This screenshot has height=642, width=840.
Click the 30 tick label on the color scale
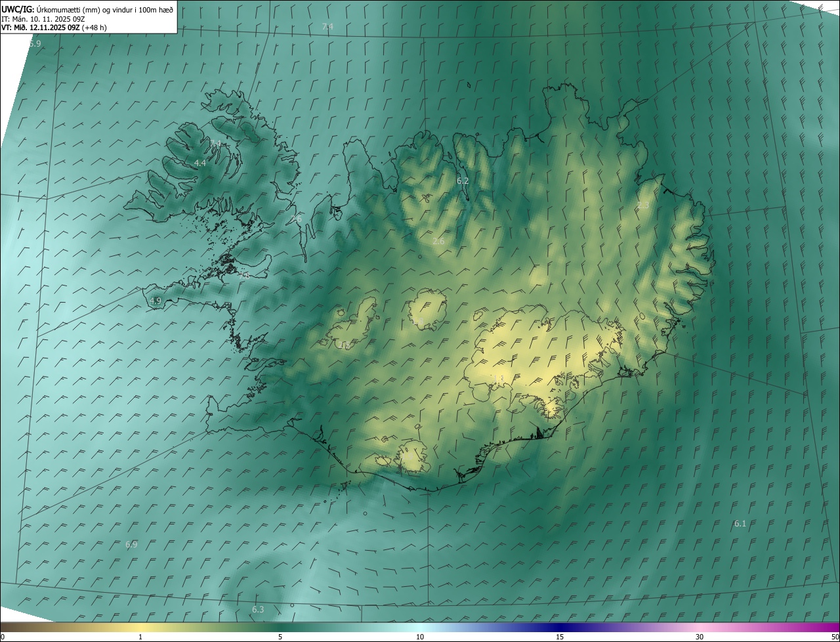pyautogui.click(x=700, y=637)
